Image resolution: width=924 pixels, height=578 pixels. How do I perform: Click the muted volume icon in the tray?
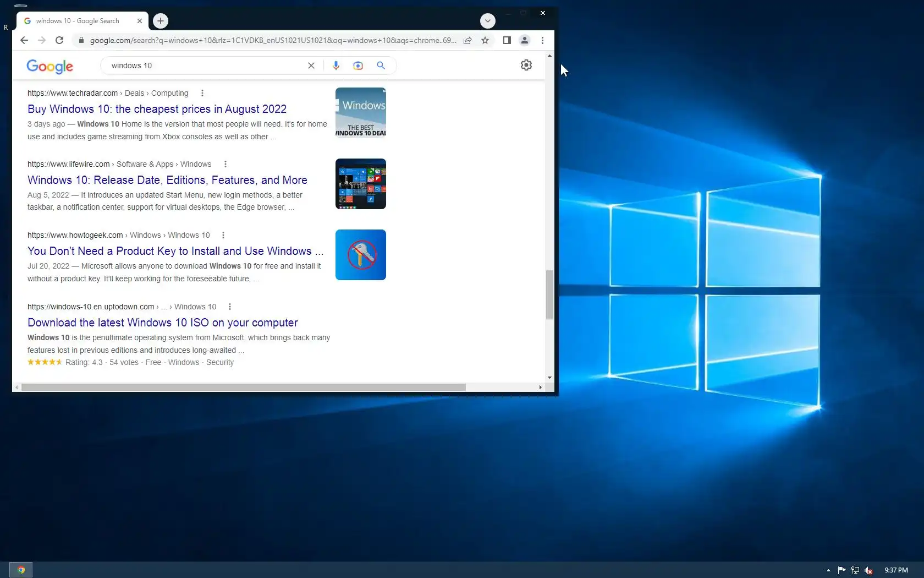(x=869, y=570)
